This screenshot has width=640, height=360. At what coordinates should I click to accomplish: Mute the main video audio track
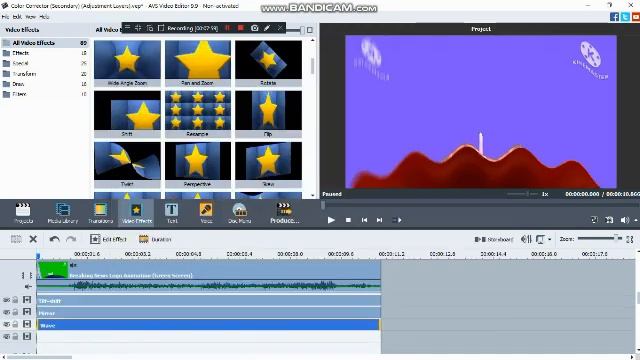click(28, 287)
